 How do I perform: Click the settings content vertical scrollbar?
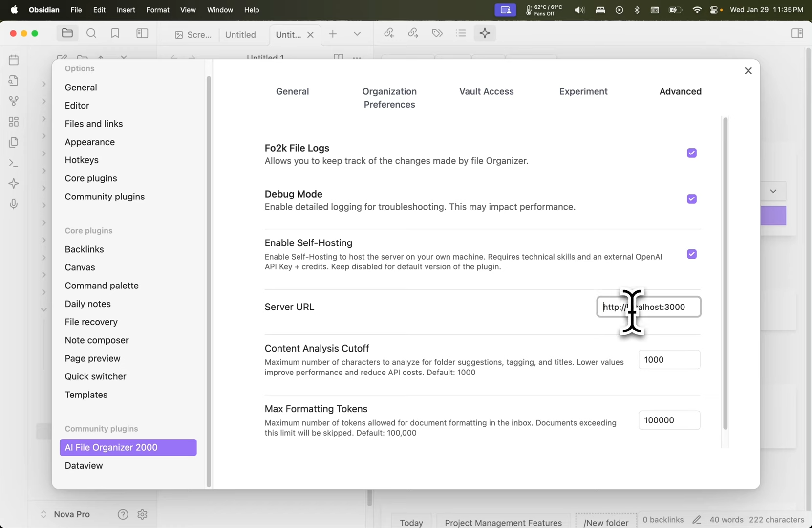click(725, 274)
